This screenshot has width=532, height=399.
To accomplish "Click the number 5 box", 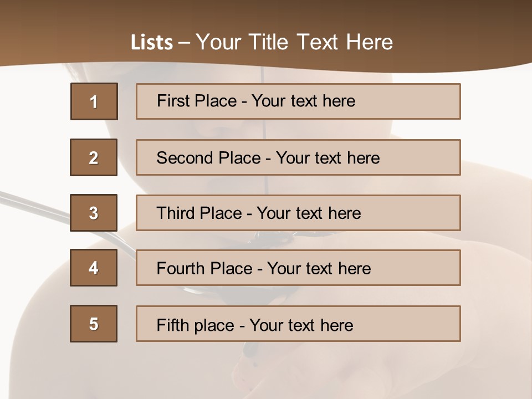I will point(94,324).
